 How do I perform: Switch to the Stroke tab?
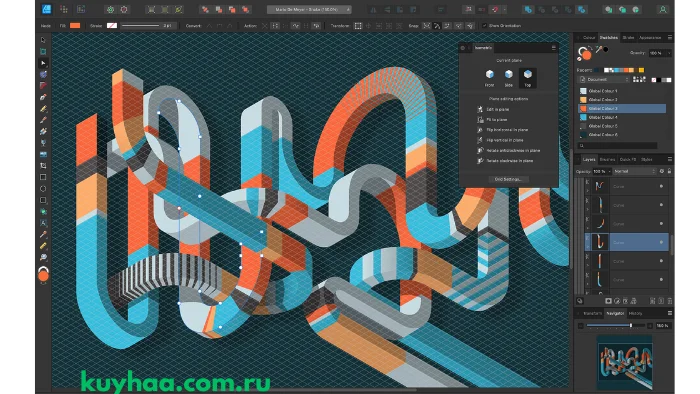pos(628,37)
